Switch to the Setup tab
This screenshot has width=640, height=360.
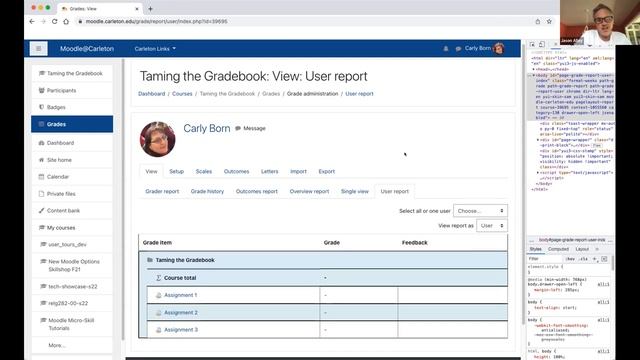pos(177,171)
